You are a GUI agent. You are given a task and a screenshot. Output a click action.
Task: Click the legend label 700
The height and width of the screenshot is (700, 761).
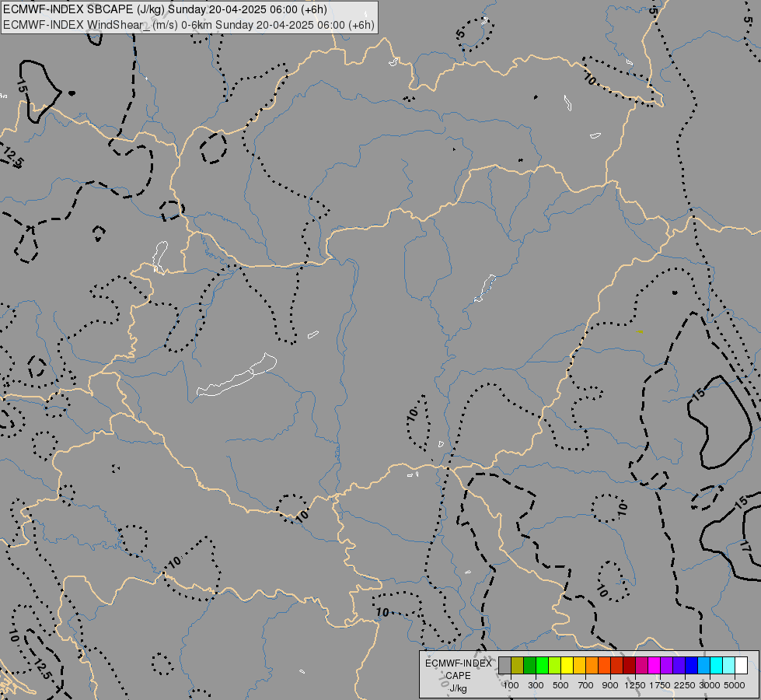586,685
